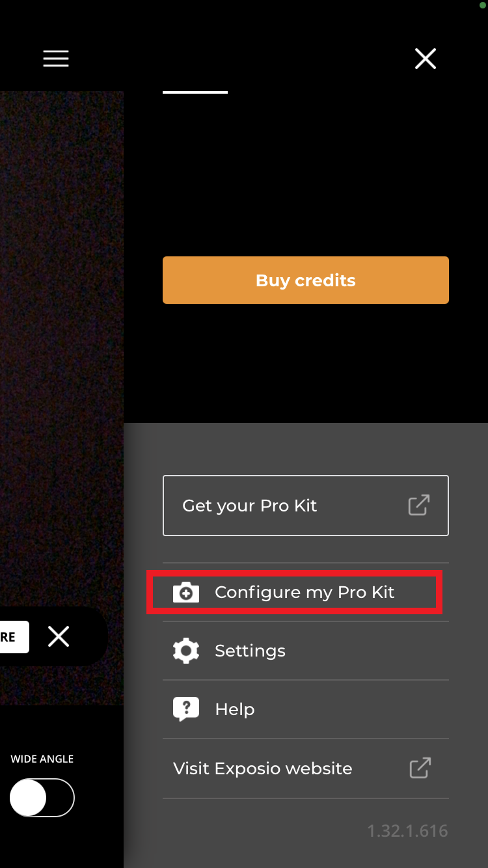Screen dimensions: 488x868
Task: Click the X next to the RE button
Action: tap(59, 636)
